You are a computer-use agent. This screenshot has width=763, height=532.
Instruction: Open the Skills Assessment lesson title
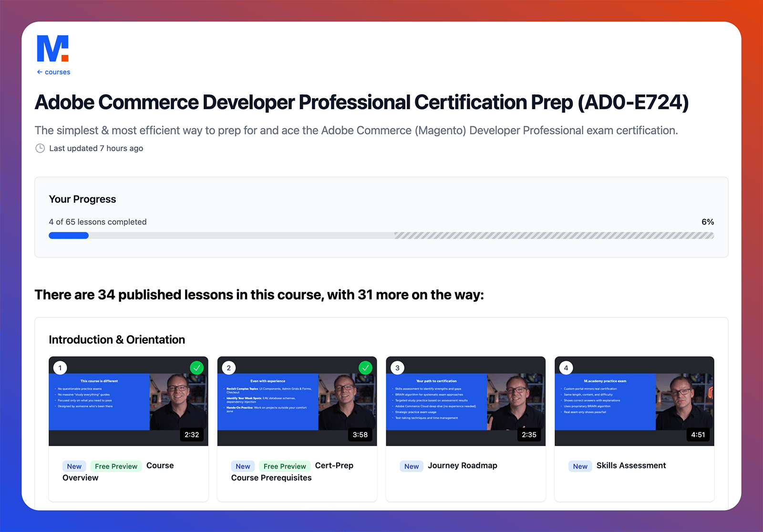click(x=631, y=465)
